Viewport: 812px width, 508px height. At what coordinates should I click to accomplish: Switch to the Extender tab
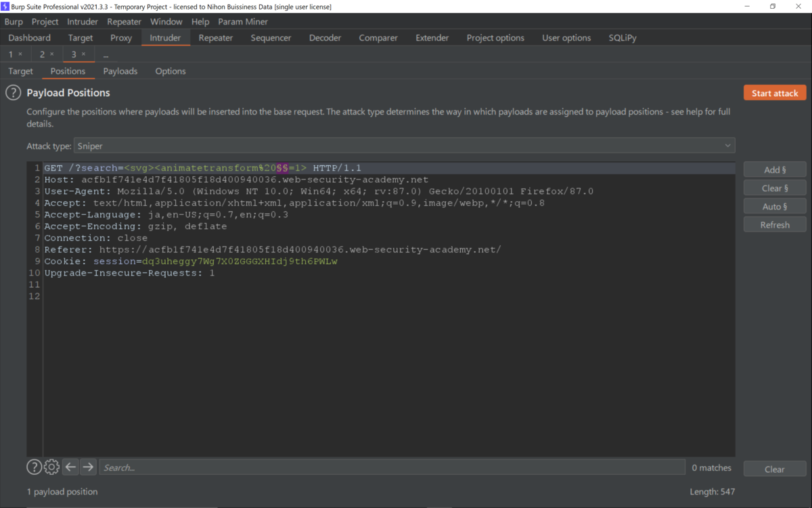click(432, 38)
